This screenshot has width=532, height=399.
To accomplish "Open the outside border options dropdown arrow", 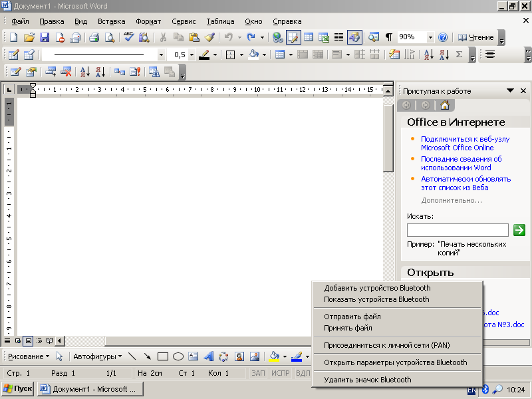I will [x=241, y=55].
